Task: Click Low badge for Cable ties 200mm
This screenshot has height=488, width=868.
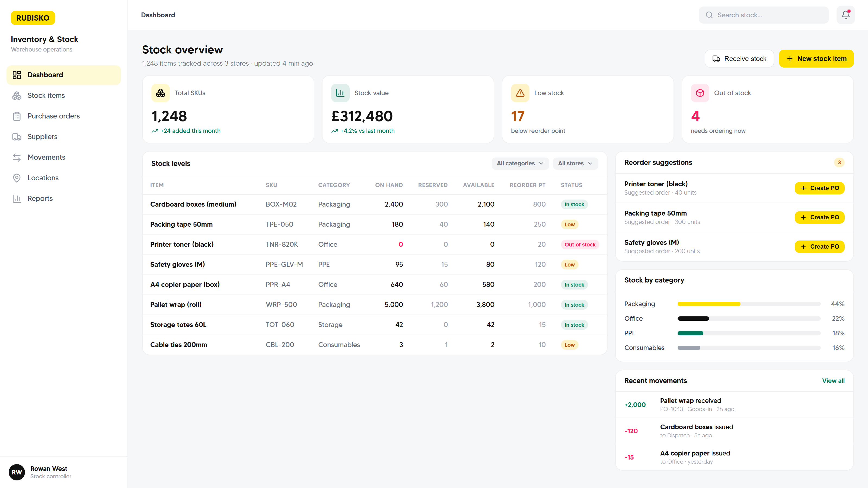Action: point(569,345)
